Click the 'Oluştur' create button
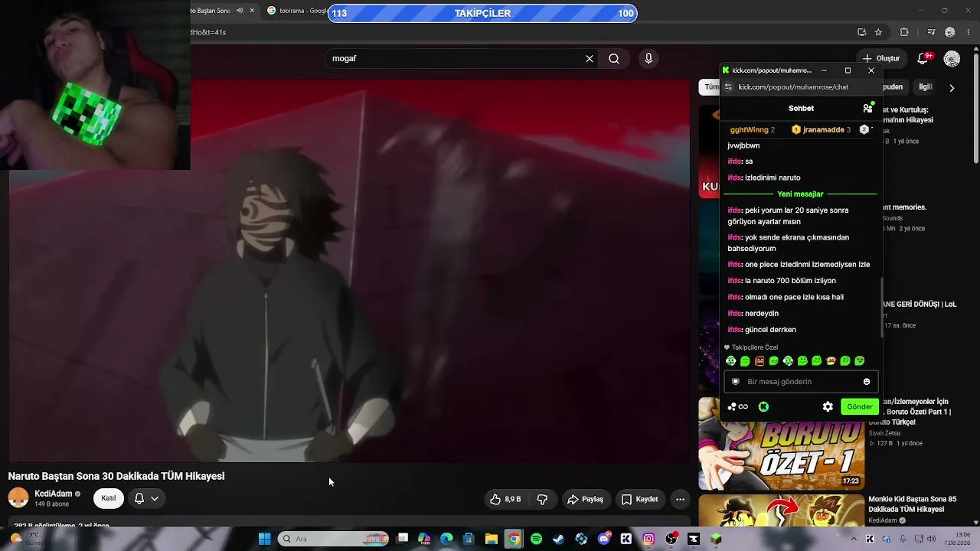This screenshot has width=980, height=551. pos(880,58)
